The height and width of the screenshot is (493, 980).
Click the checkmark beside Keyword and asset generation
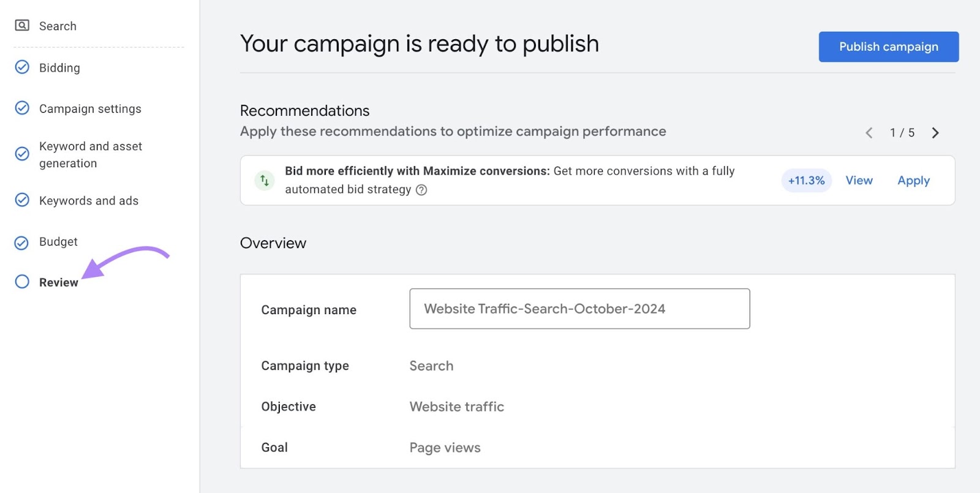tap(22, 154)
